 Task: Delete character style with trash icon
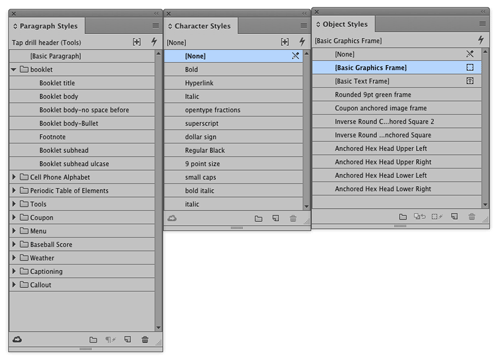pyautogui.click(x=293, y=219)
